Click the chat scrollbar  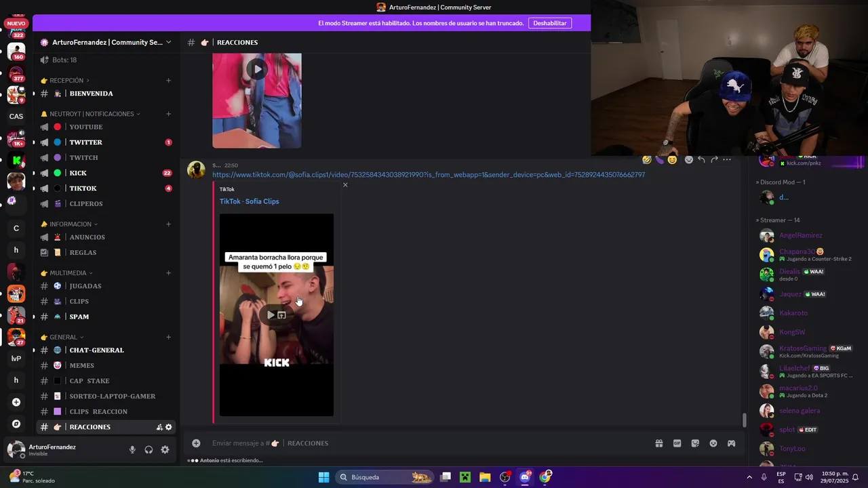[744, 420]
